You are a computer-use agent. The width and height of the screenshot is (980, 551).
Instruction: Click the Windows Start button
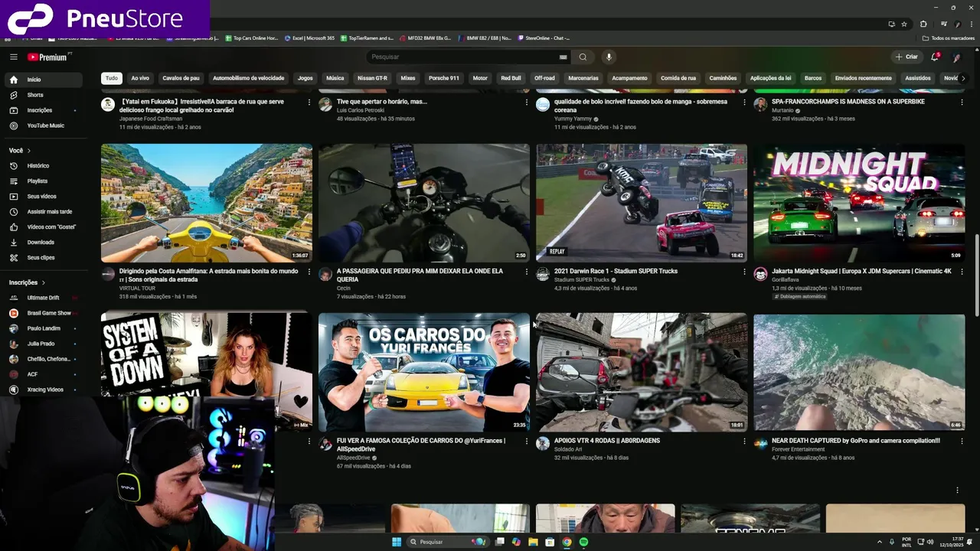point(397,542)
